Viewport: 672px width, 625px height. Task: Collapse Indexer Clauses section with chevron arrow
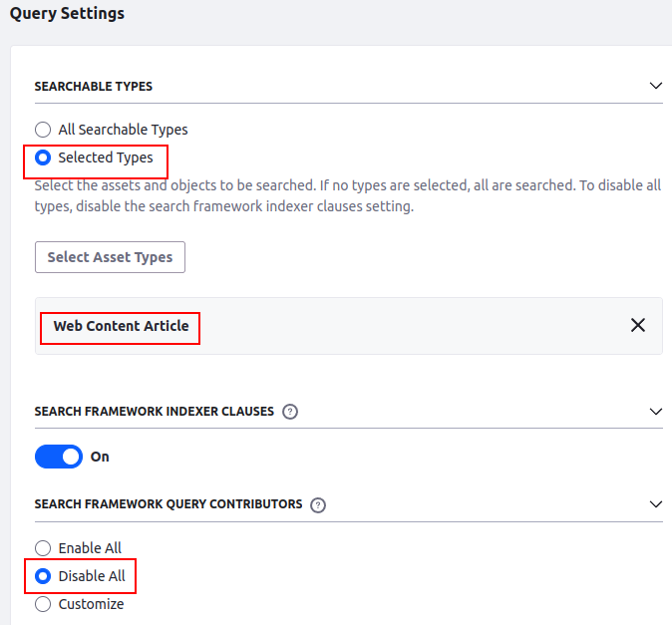click(655, 412)
